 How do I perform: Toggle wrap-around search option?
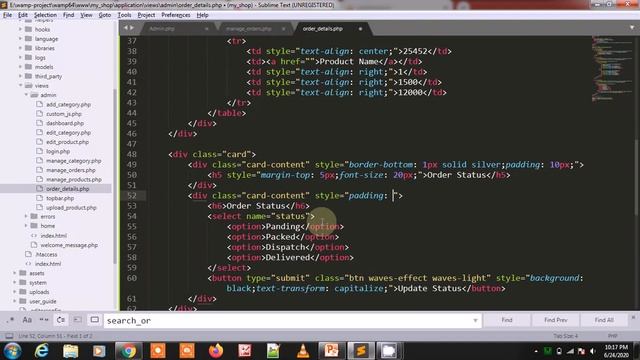click(60, 320)
